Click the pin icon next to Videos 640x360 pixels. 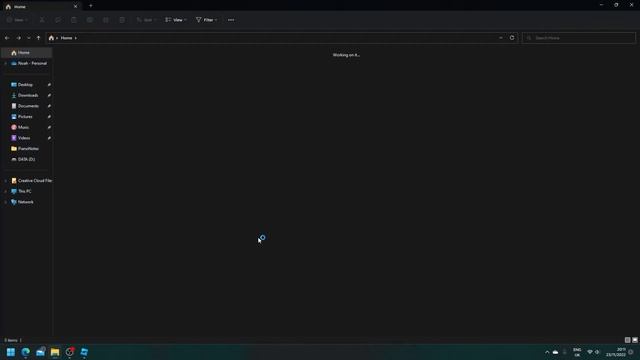coord(49,138)
